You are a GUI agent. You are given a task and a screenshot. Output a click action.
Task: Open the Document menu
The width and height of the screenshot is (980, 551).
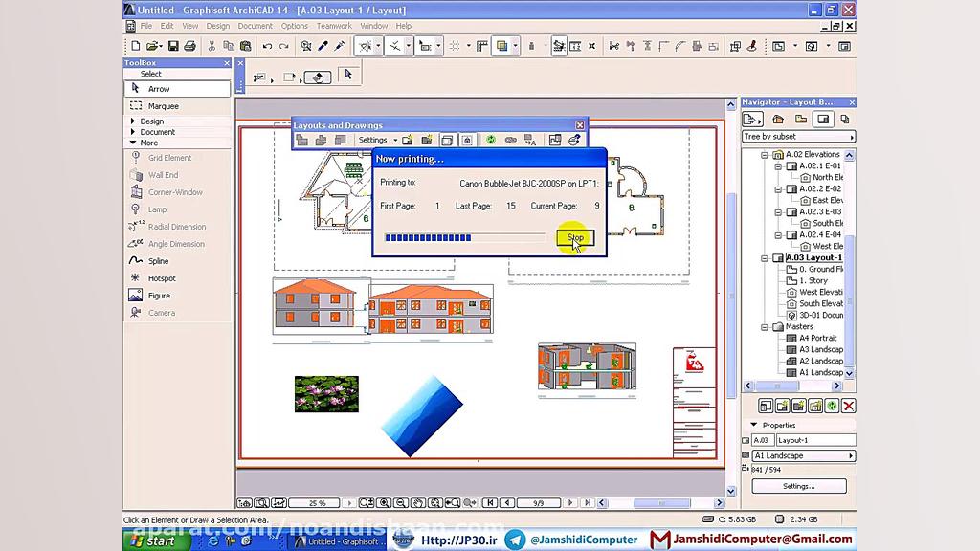click(255, 26)
